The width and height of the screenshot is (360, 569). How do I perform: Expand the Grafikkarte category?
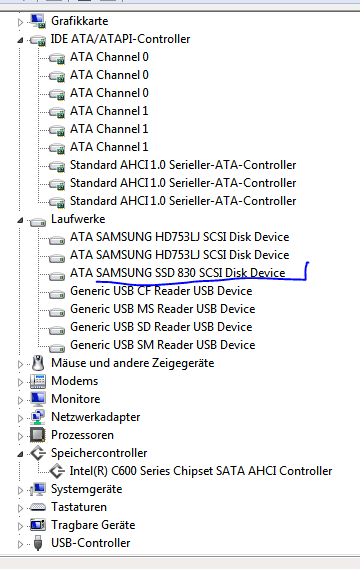click(x=21, y=22)
